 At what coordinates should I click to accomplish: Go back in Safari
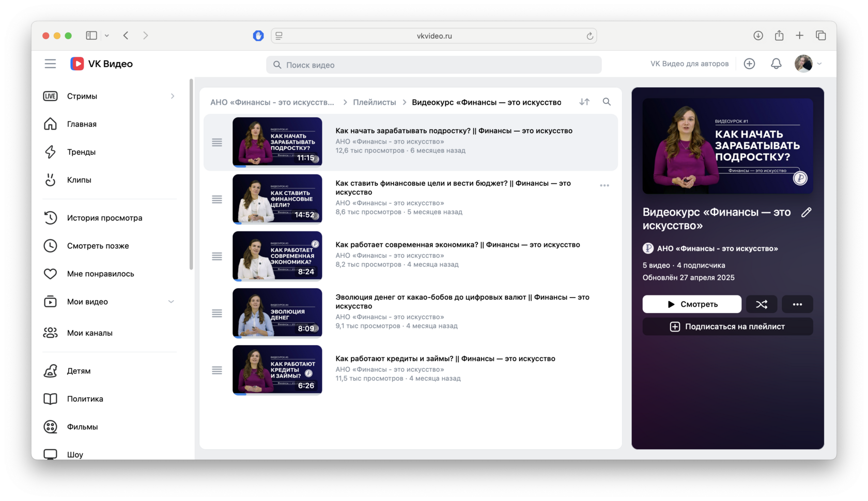126,36
